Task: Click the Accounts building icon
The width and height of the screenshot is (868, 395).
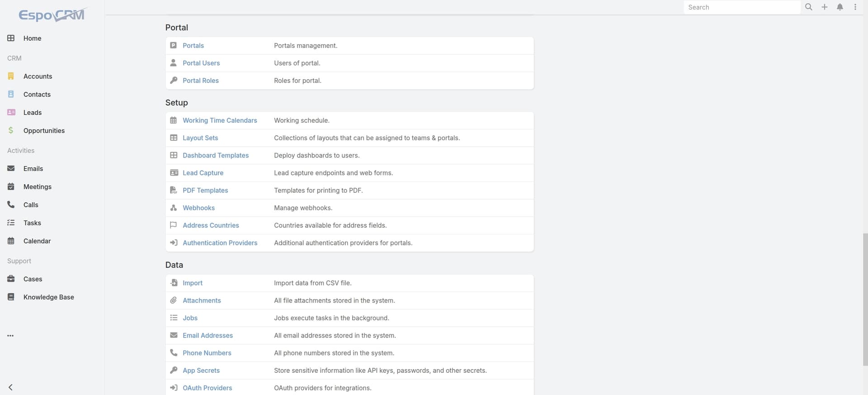Action: point(11,76)
